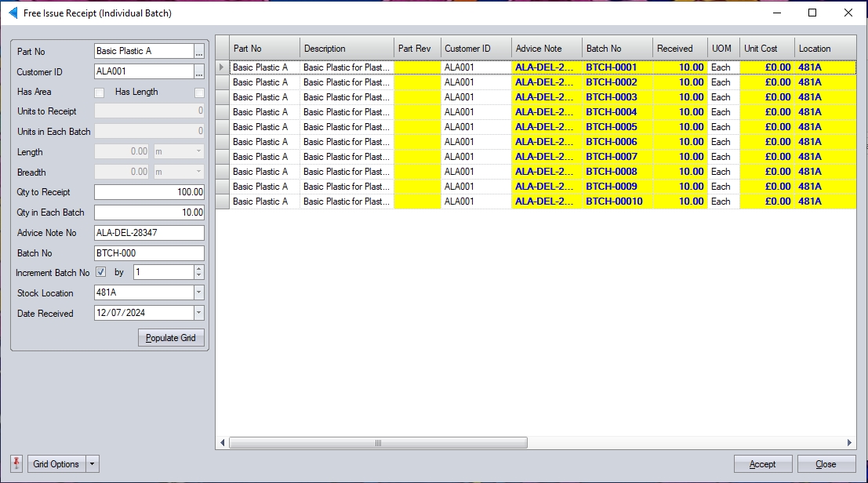The image size is (868, 483).
Task: Click the horizontal scrollbar thumb of grid
Action: point(378,443)
